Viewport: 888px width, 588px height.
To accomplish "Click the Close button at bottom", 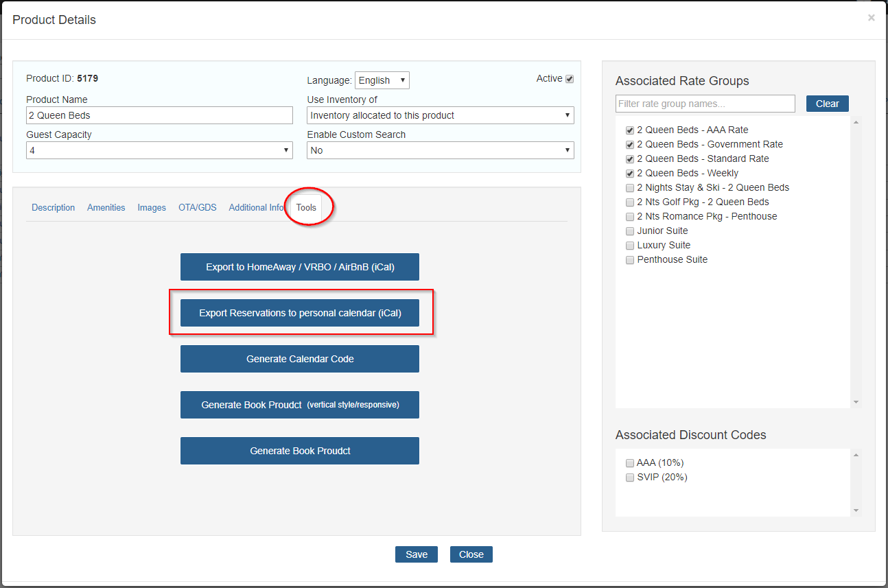I will pos(471,554).
